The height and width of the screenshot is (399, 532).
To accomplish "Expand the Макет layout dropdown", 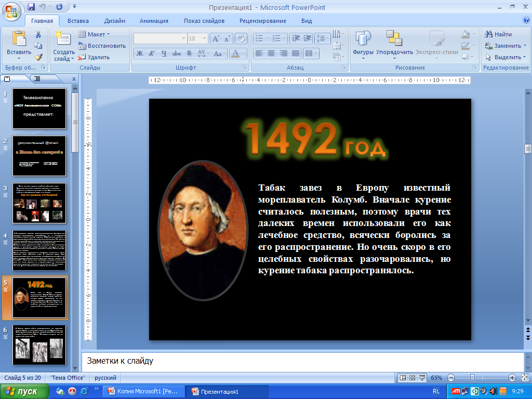I will tap(94, 34).
